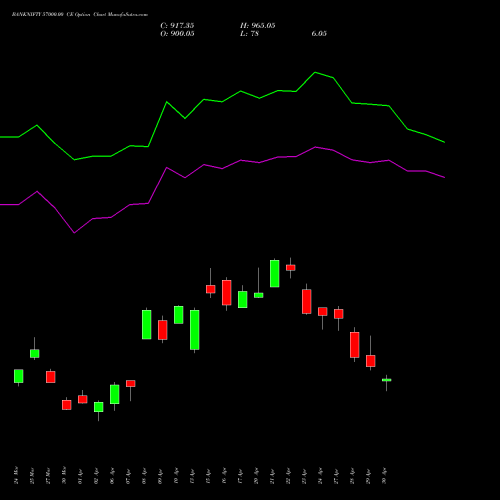Click the chart title starting with BANKNIFTY
The width and height of the screenshot is (500, 500).
tap(80, 15)
